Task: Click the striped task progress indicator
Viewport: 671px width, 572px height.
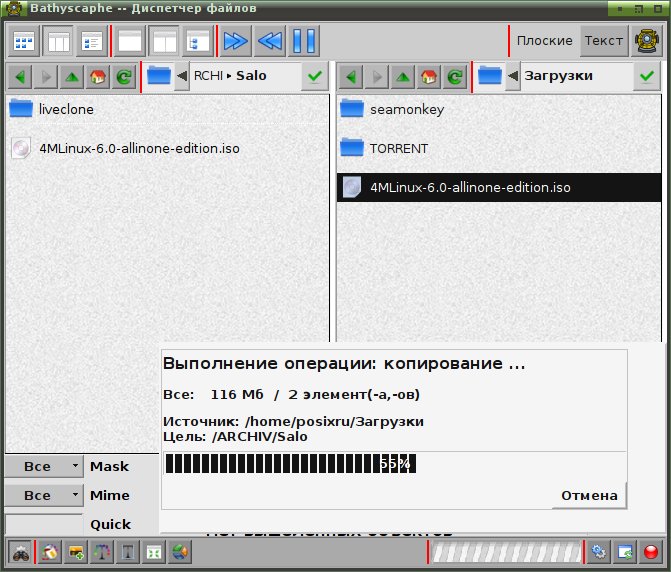Action: tap(506, 552)
